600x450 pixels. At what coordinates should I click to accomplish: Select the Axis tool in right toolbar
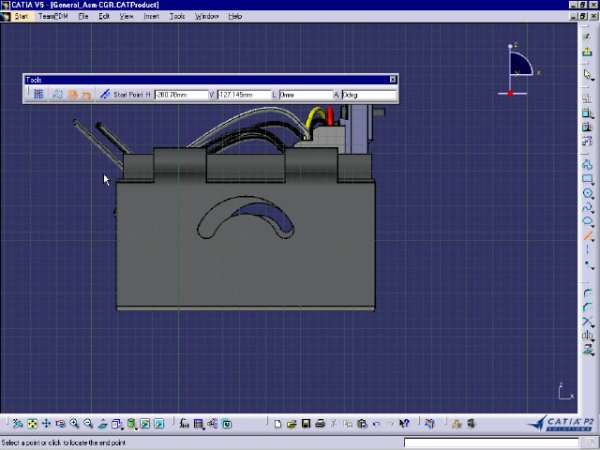587,249
